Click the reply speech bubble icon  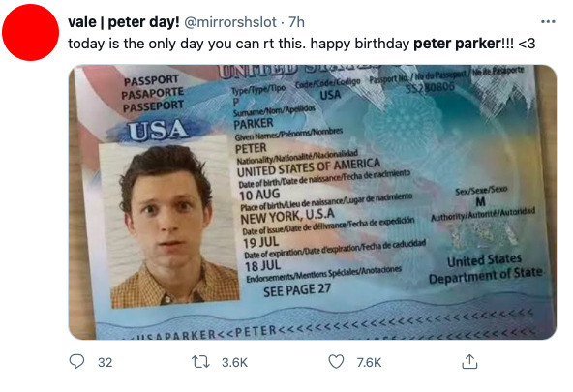76,362
